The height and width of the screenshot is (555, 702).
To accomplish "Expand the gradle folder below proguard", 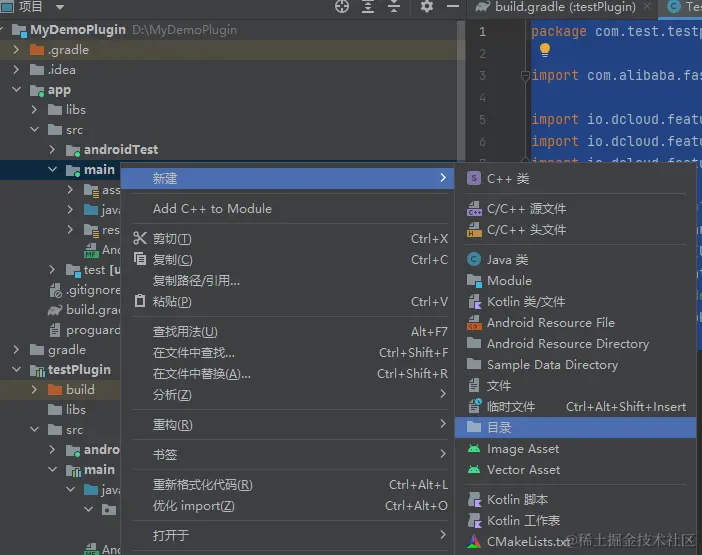I will pos(17,349).
